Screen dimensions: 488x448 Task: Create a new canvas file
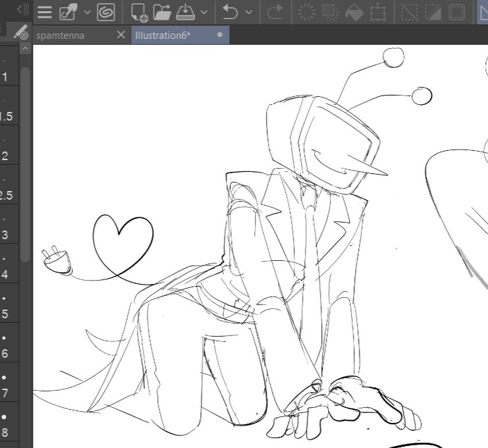click(x=139, y=12)
